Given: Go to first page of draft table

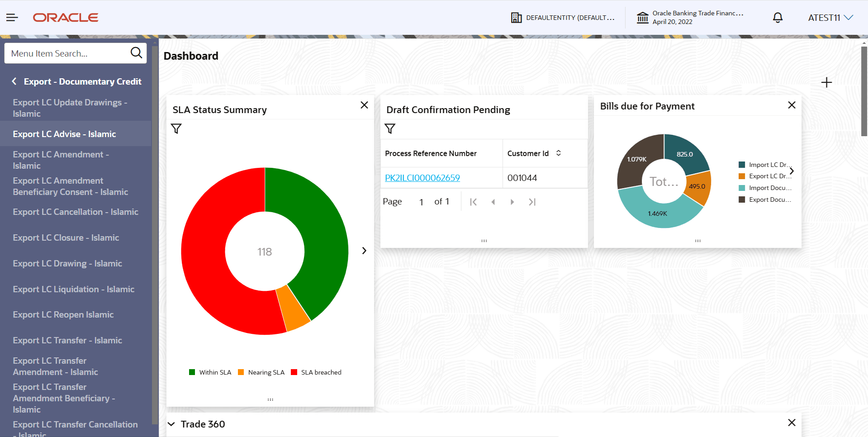Looking at the screenshot, I should (473, 202).
